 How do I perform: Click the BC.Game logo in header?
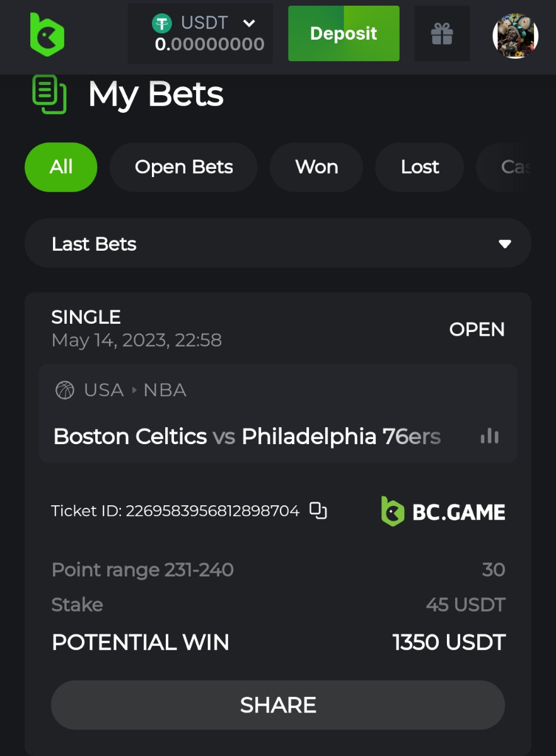[47, 34]
